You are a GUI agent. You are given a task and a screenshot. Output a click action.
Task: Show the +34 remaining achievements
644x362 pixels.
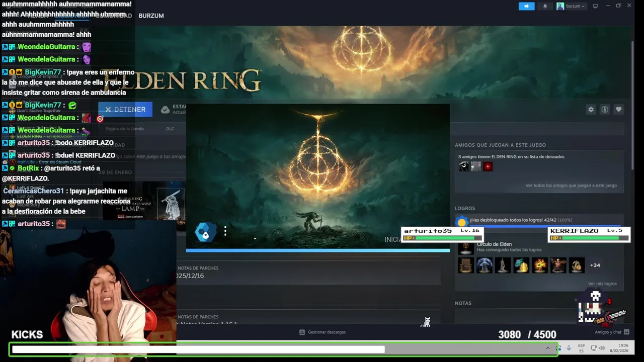click(x=595, y=265)
